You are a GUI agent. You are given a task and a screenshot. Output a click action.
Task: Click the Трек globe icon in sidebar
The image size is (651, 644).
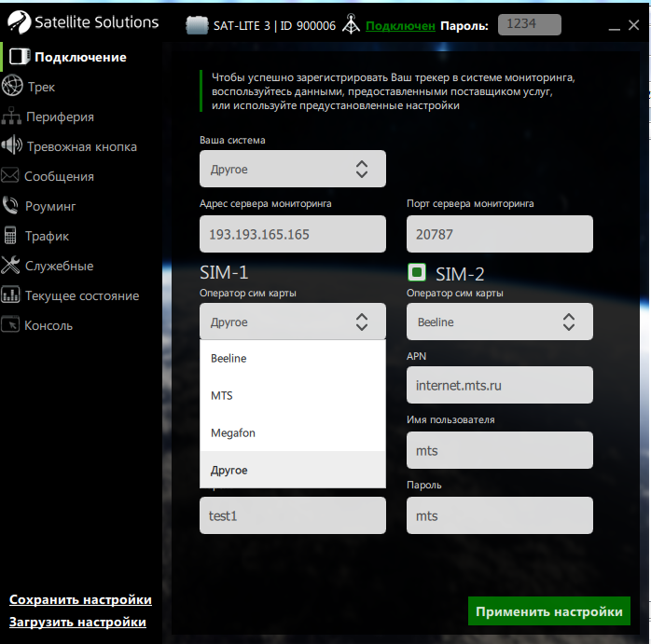(x=12, y=87)
